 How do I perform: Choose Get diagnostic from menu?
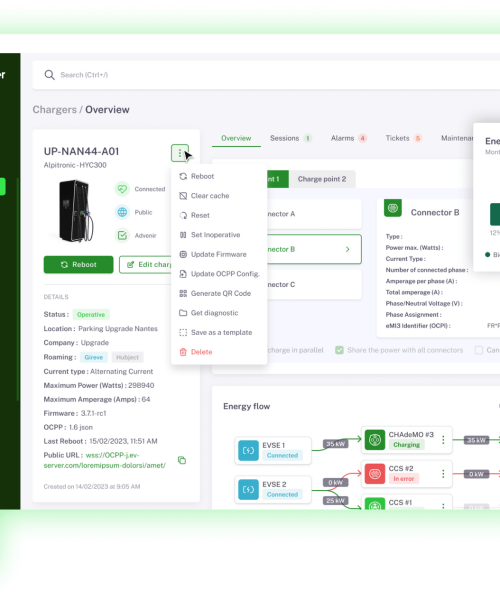pos(219,313)
